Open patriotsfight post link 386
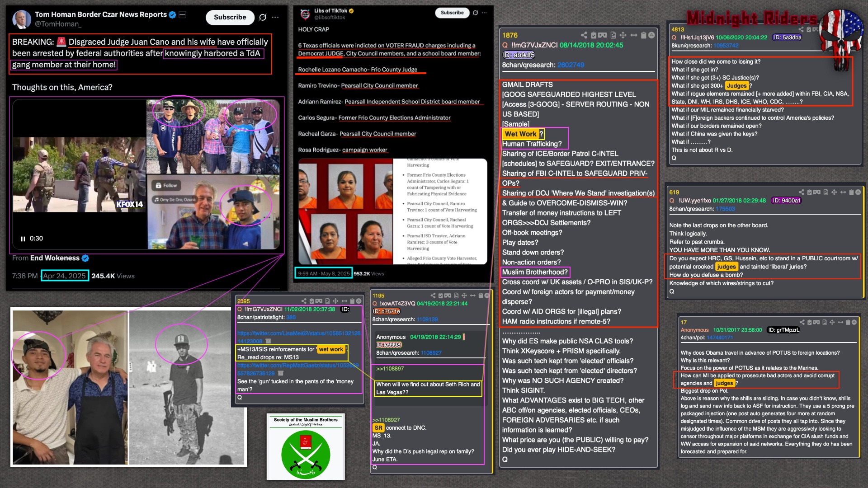Screen dimensions: 868x488 pos(291,317)
